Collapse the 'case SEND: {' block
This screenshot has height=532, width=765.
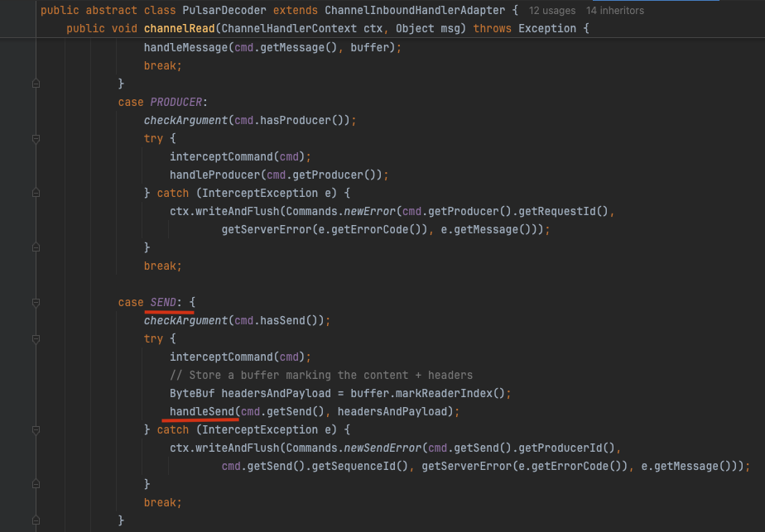36,303
